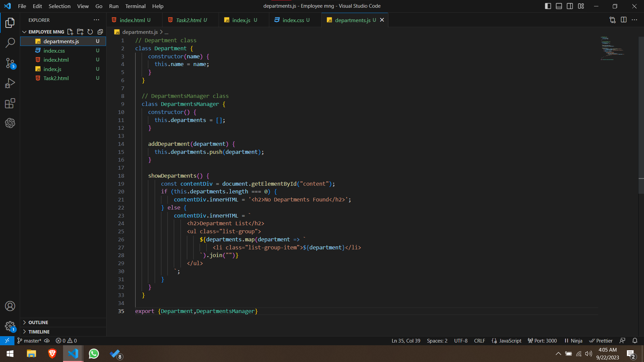Expand the TIMELINE section
Screen dimensions: 644x362
[x=39, y=332]
